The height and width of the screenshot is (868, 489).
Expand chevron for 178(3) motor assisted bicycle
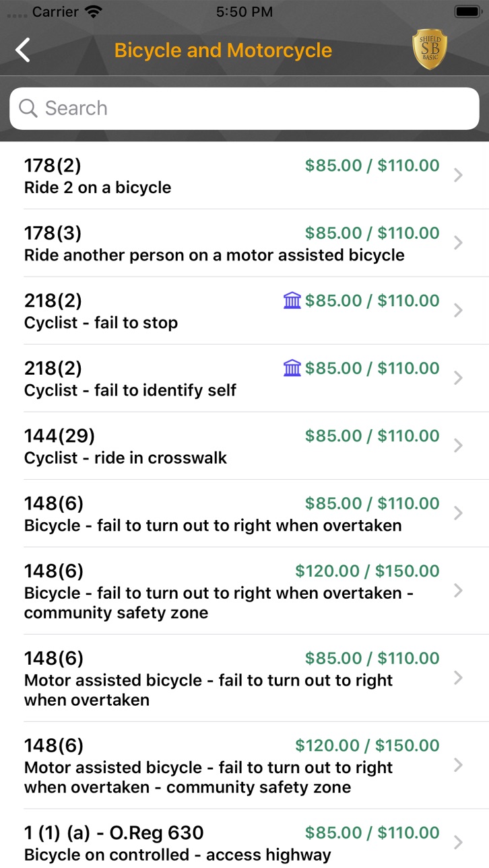pos(458,243)
